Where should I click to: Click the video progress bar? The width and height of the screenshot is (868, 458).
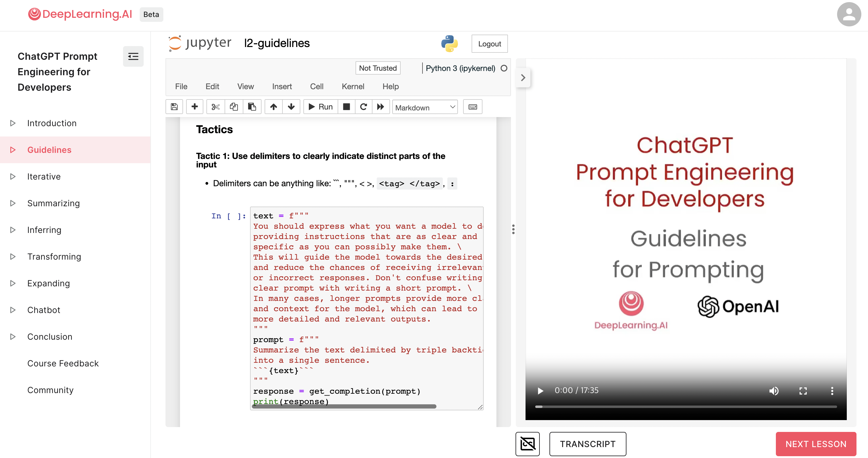[x=686, y=406]
